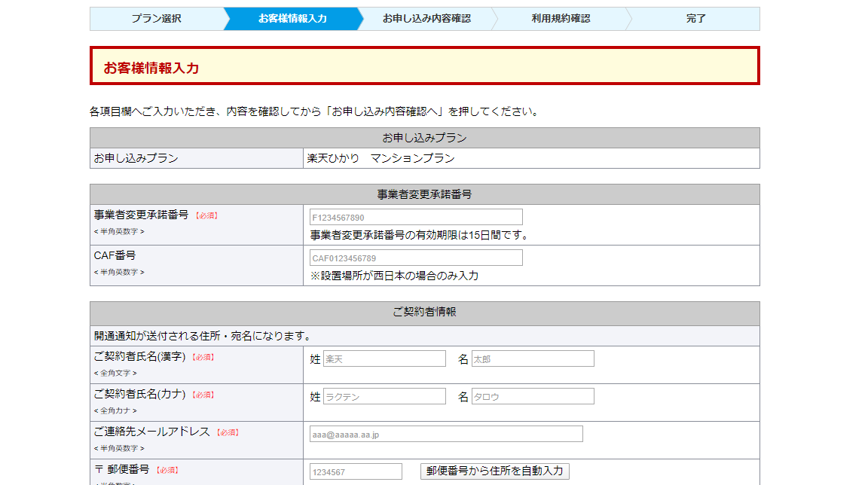Click the お客様情報入力 page heading
Screen dimensions: 868x485
pos(151,68)
